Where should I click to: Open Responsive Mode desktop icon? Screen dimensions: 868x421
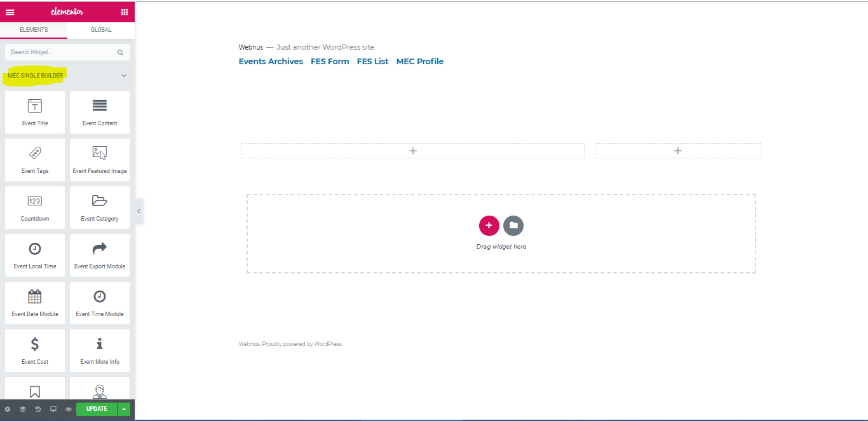tap(53, 409)
